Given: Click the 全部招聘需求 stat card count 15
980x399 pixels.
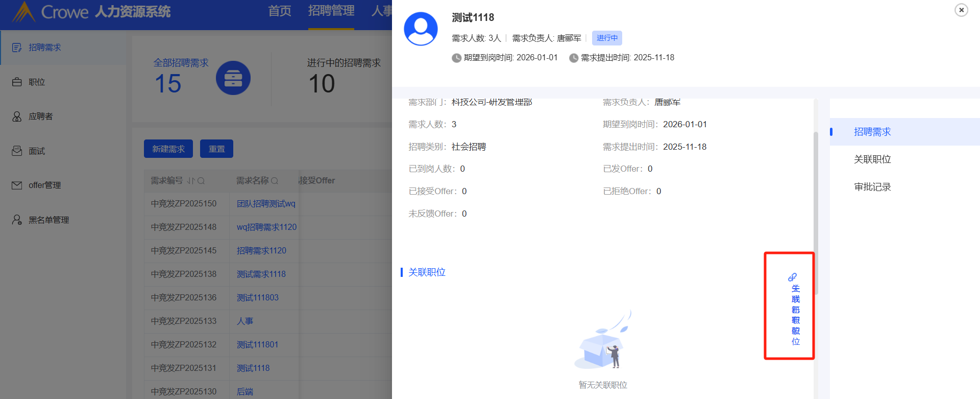Looking at the screenshot, I should (x=168, y=84).
